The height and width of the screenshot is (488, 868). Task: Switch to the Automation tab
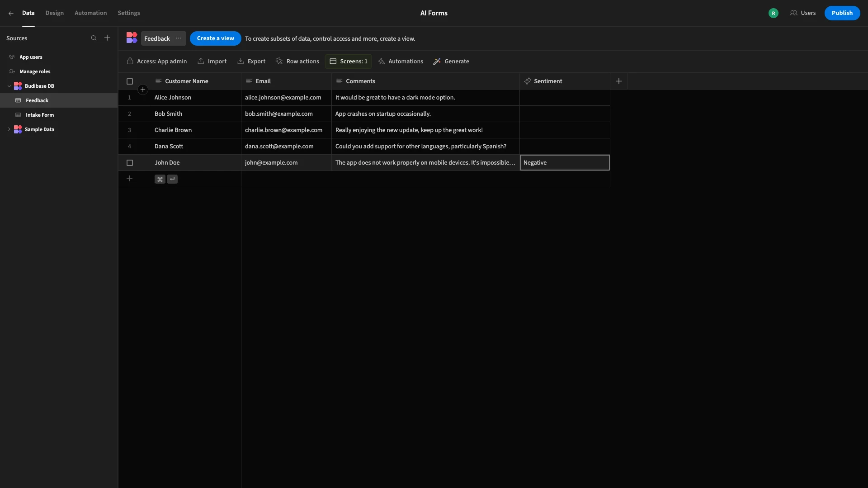click(x=91, y=13)
